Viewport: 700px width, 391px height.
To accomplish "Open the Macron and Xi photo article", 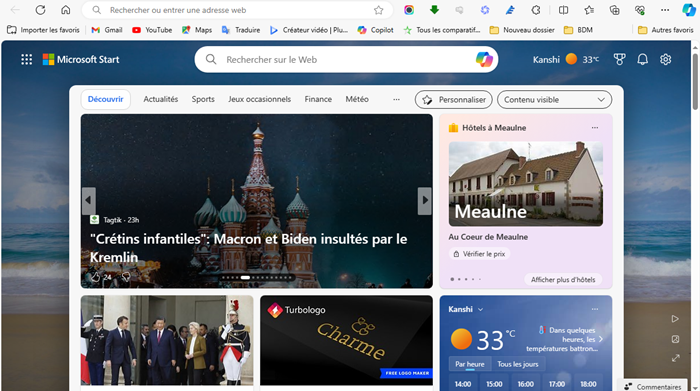I will pyautogui.click(x=167, y=340).
